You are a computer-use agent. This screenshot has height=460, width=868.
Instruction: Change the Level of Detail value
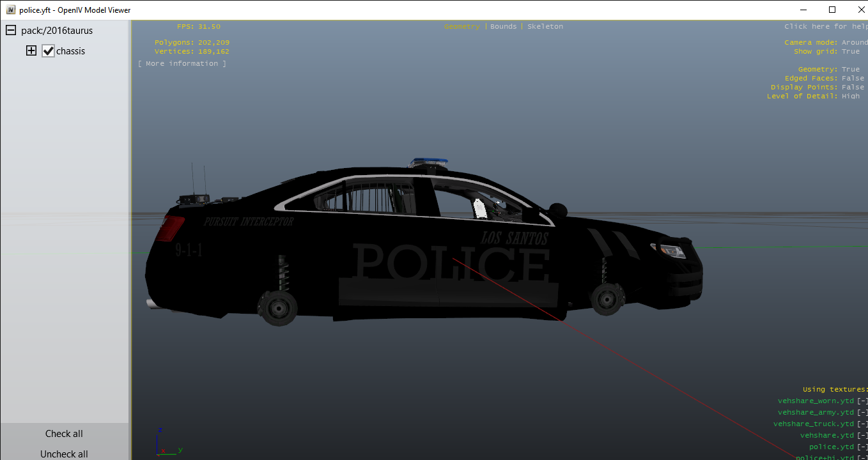pyautogui.click(x=850, y=96)
